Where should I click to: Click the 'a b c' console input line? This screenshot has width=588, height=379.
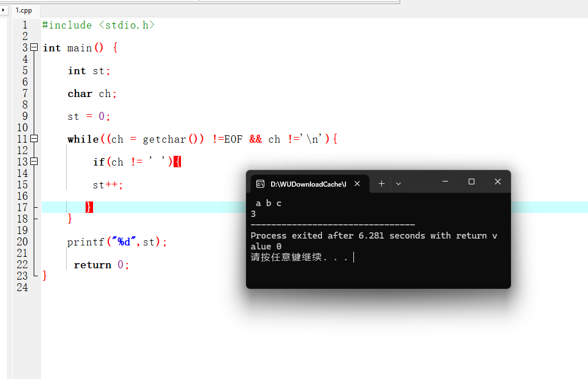[268, 203]
